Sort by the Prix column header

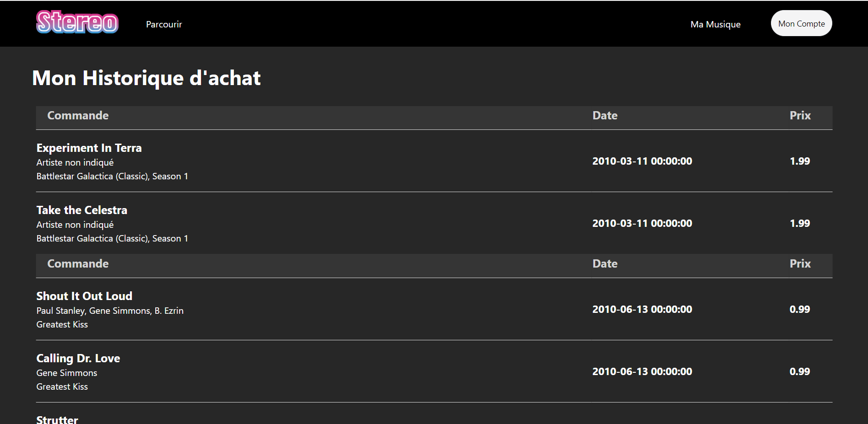pos(799,115)
